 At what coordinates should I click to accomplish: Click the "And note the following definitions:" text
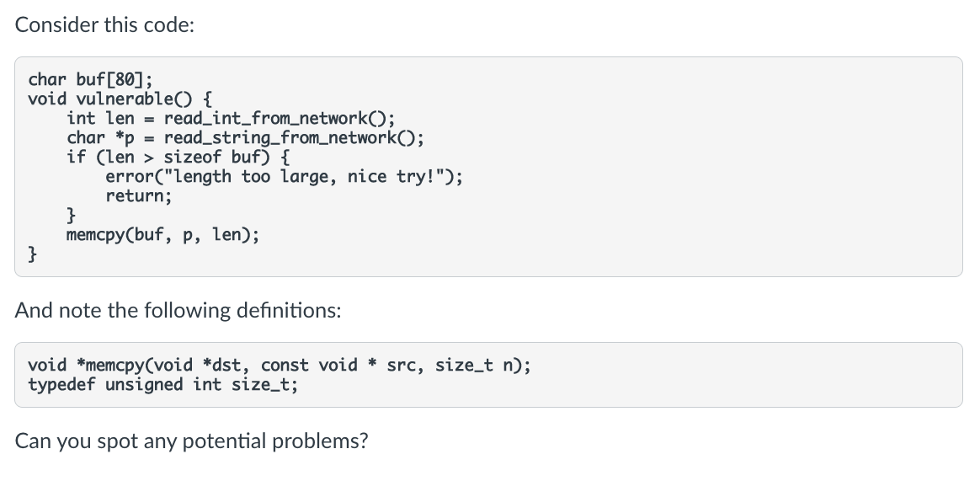[x=178, y=310]
